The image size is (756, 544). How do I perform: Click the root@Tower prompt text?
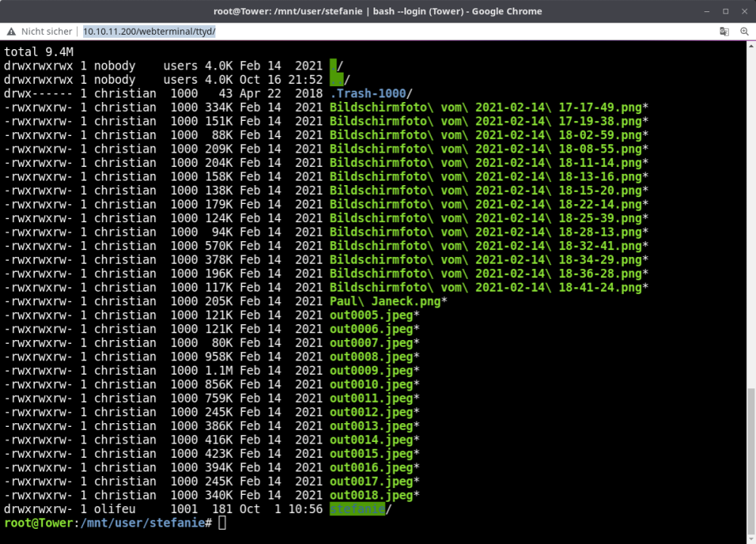coord(39,523)
